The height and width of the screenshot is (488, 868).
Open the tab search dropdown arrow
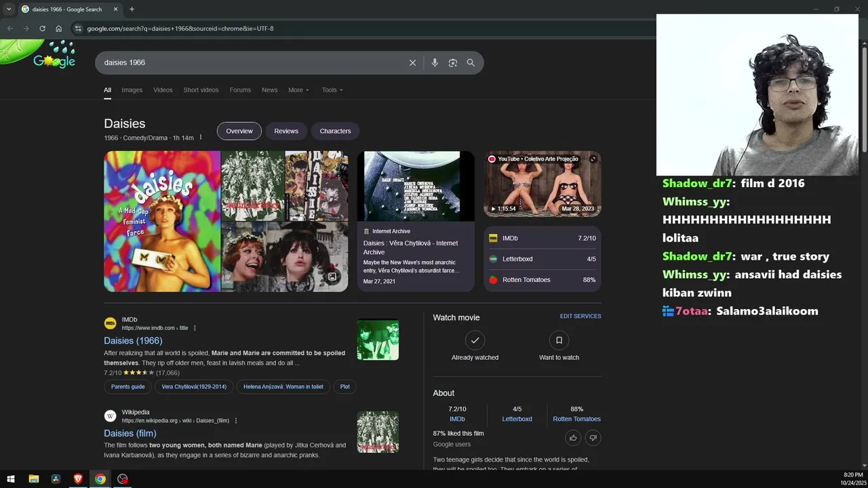click(x=9, y=9)
